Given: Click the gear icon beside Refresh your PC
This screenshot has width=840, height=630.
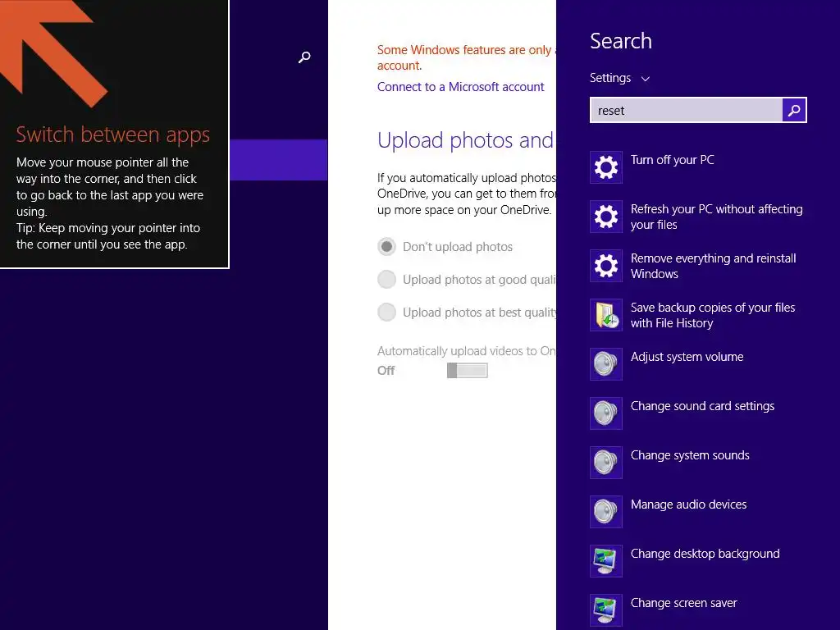Looking at the screenshot, I should pyautogui.click(x=606, y=217).
